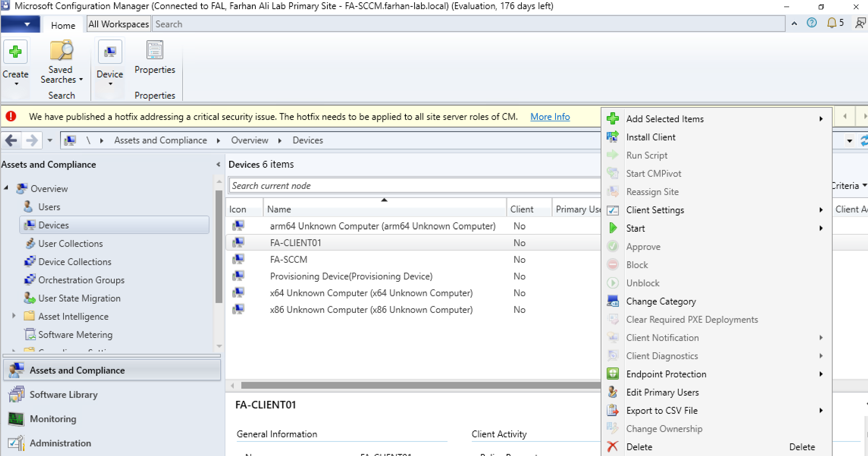Open Saved Searches folder icon
The width and height of the screenshot is (868, 456).
(61, 51)
